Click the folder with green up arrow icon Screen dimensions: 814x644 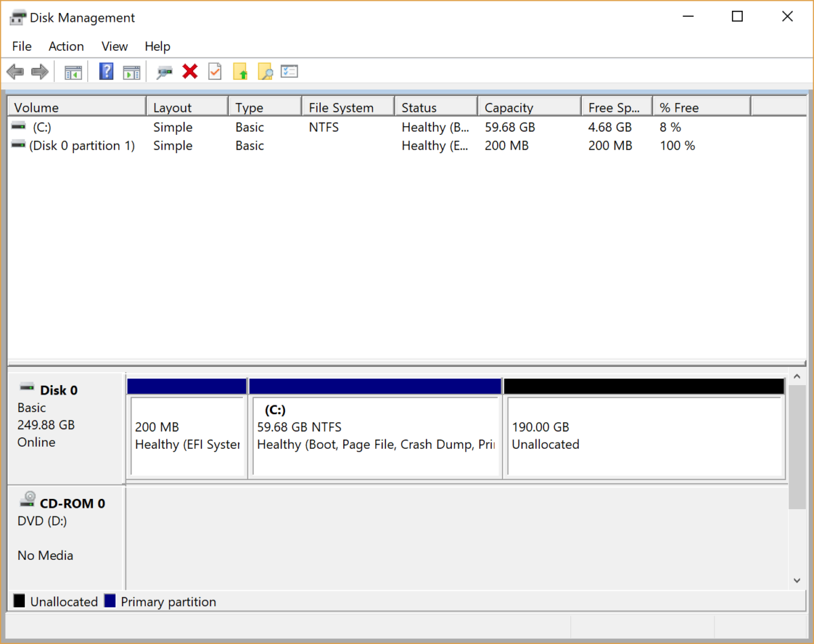tap(240, 71)
